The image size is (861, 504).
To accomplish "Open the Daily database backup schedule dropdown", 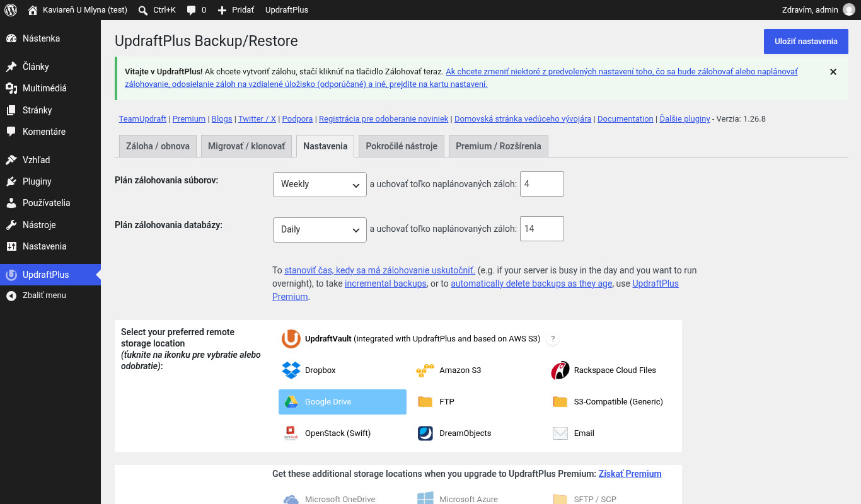I will click(x=320, y=230).
